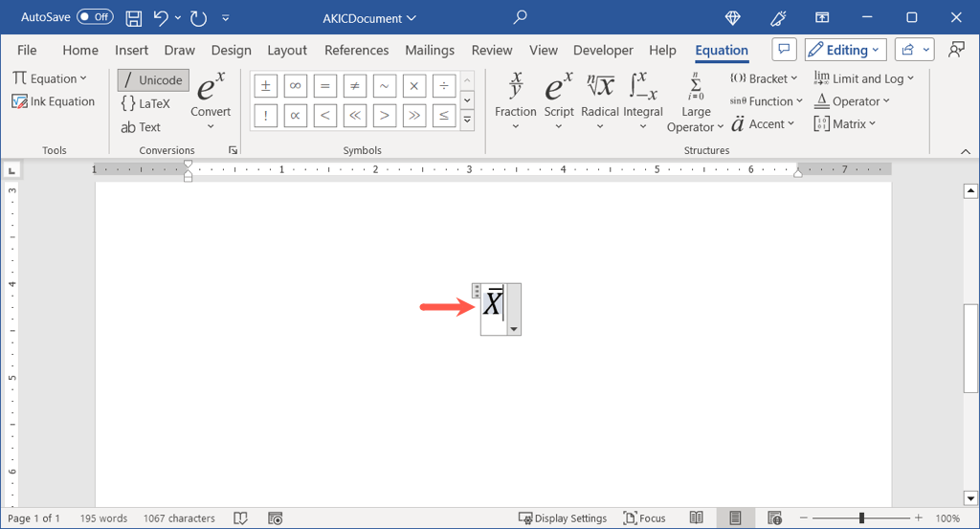Image resolution: width=980 pixels, height=529 pixels.
Task: Open the Comments pane
Action: point(784,50)
